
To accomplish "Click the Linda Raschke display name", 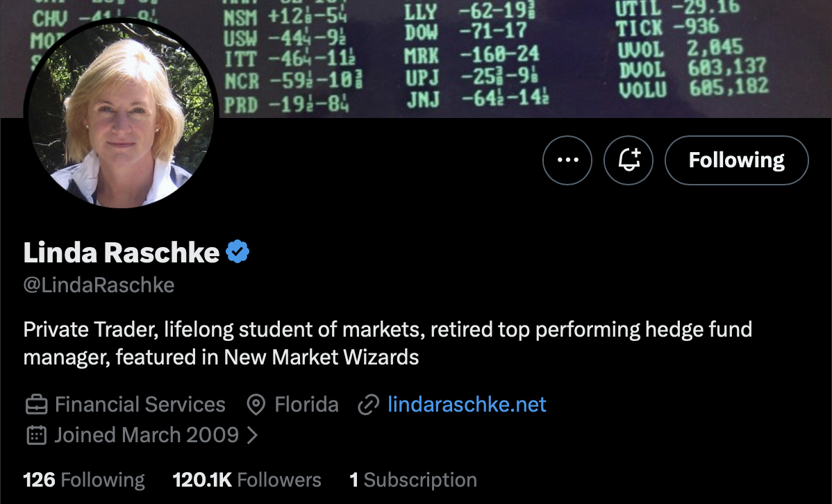I will point(122,253).
